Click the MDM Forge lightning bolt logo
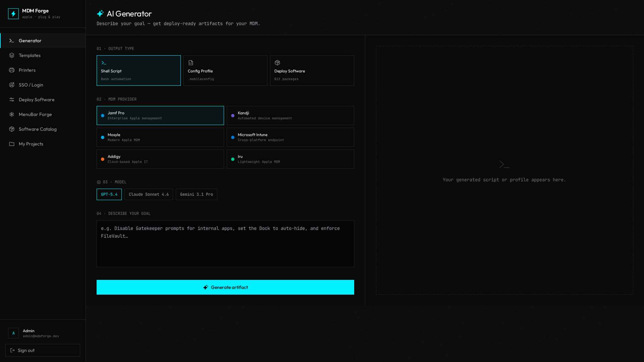644x362 pixels. (x=13, y=14)
